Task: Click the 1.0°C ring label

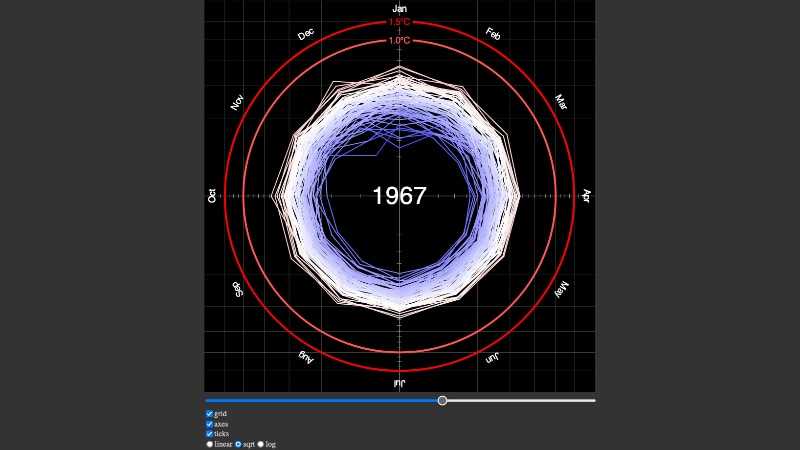Action: pyautogui.click(x=399, y=41)
